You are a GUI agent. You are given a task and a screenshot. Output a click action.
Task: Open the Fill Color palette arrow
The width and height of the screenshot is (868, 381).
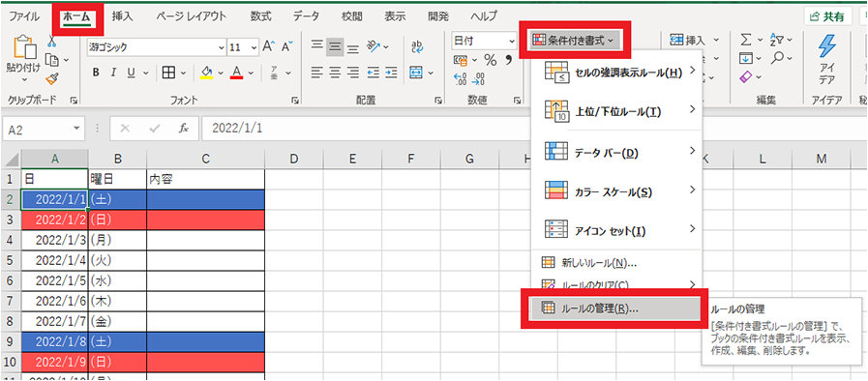point(221,73)
